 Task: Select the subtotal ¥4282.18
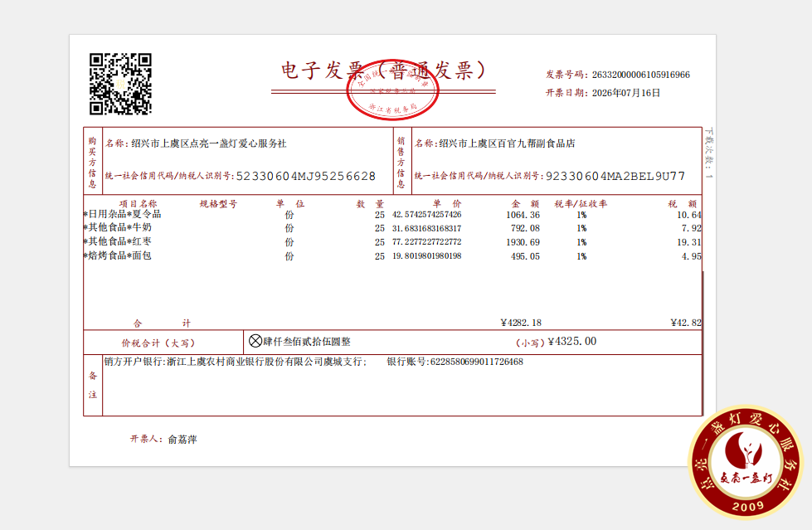521,323
